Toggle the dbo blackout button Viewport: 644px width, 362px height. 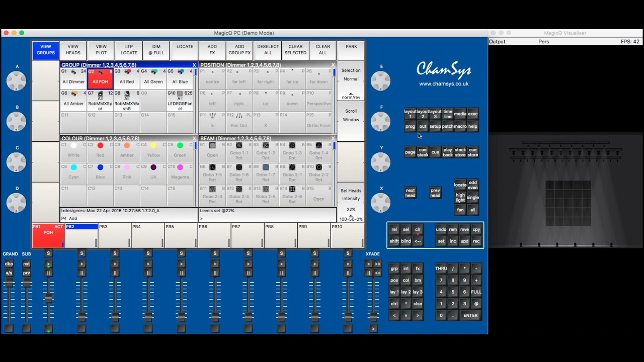[x=9, y=264]
